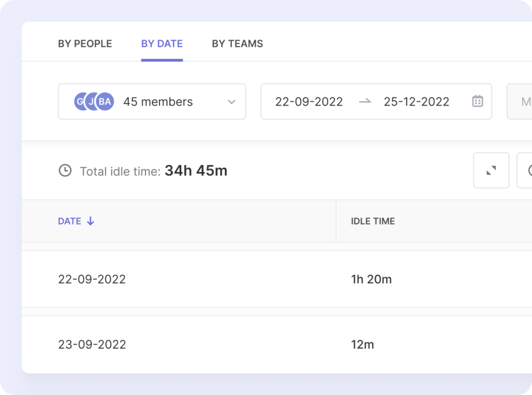Switch to the BY TEAMS tab
This screenshot has height=395, width=532.
pyautogui.click(x=237, y=44)
